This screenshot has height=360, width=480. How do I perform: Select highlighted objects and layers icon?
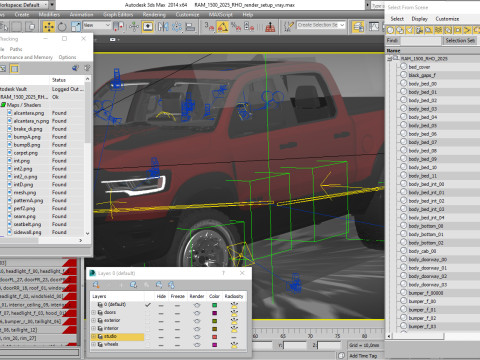134,285
